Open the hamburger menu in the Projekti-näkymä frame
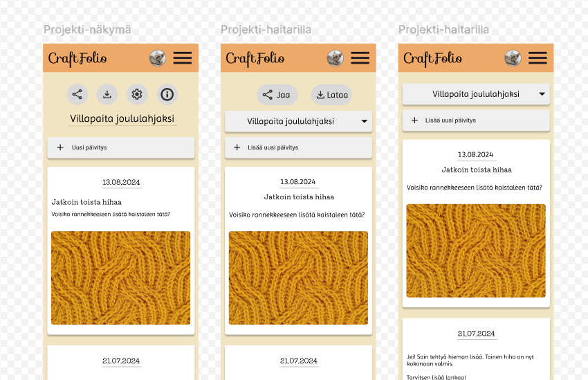The image size is (588, 380). (183, 58)
